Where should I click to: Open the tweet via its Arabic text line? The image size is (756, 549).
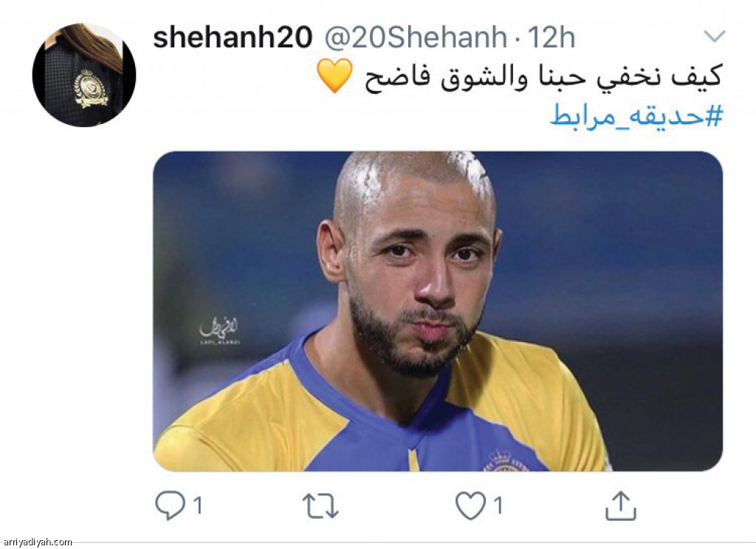point(543,76)
